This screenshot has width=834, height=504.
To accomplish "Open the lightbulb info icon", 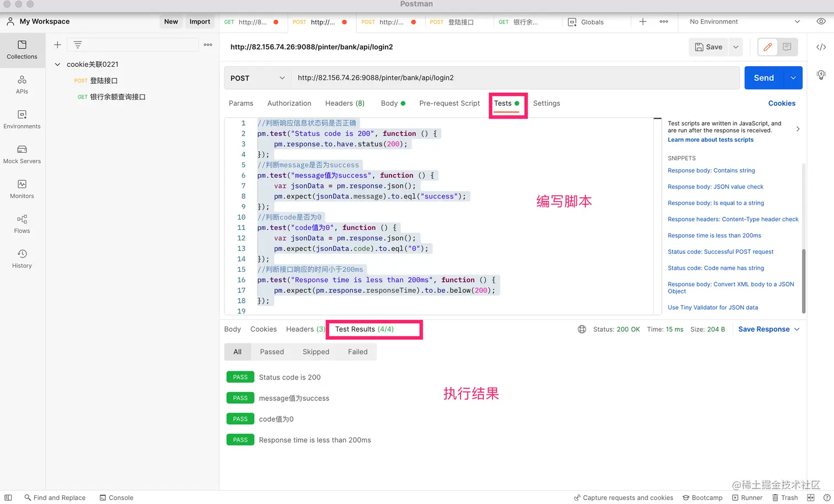I will 821,74.
